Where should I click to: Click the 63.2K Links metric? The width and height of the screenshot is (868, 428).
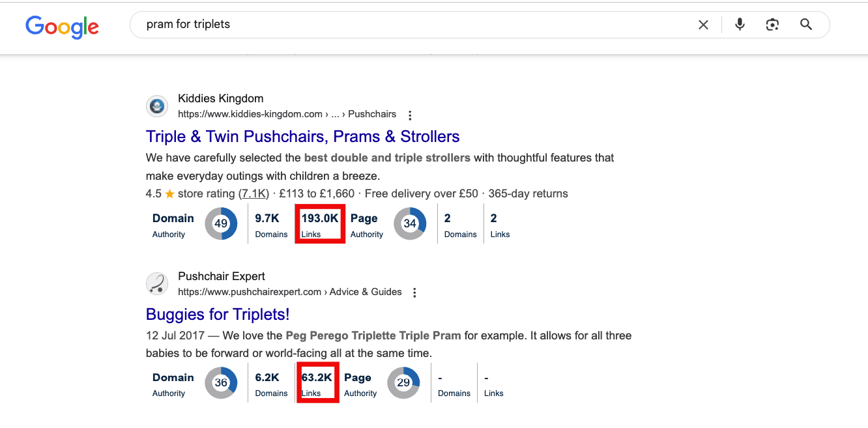pyautogui.click(x=317, y=383)
